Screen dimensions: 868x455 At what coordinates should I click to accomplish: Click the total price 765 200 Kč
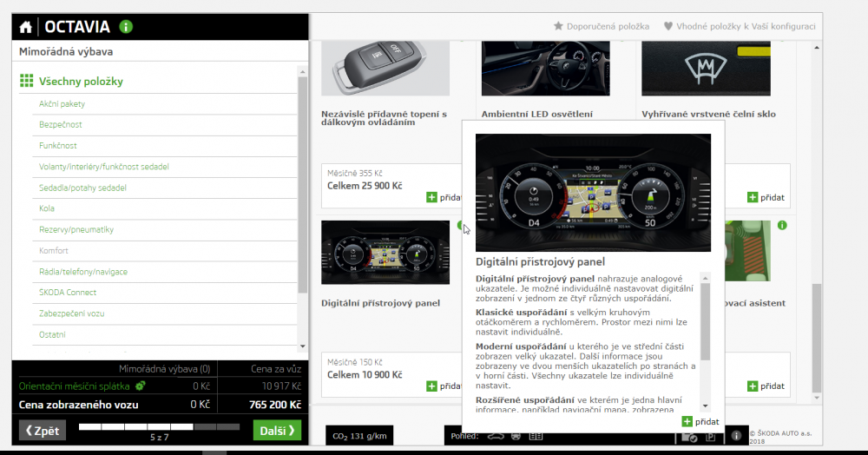click(274, 405)
